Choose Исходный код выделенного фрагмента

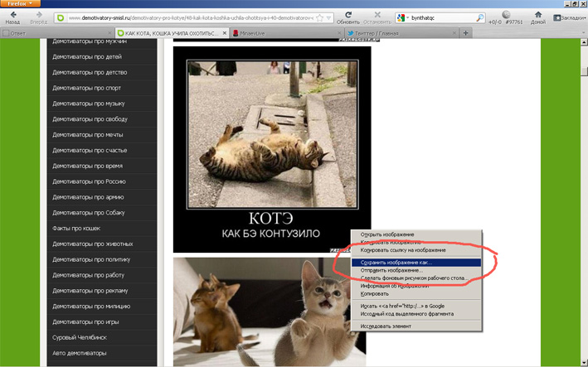point(416,314)
